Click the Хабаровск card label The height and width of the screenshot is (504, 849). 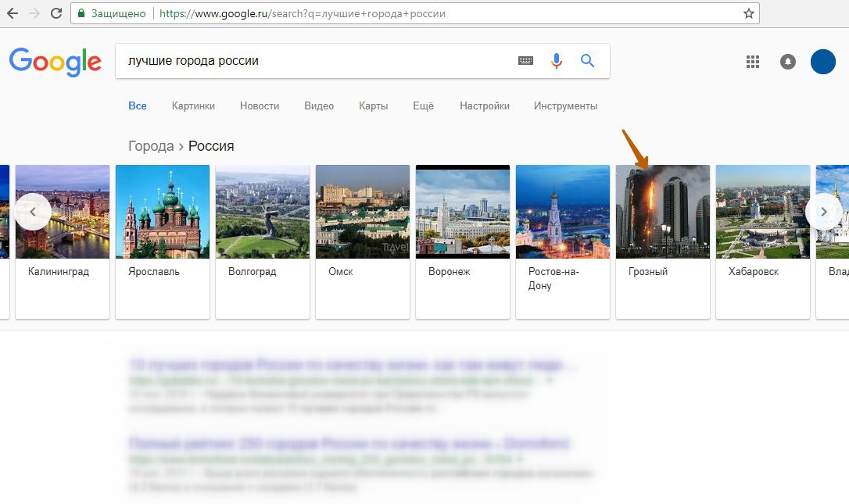(x=753, y=272)
